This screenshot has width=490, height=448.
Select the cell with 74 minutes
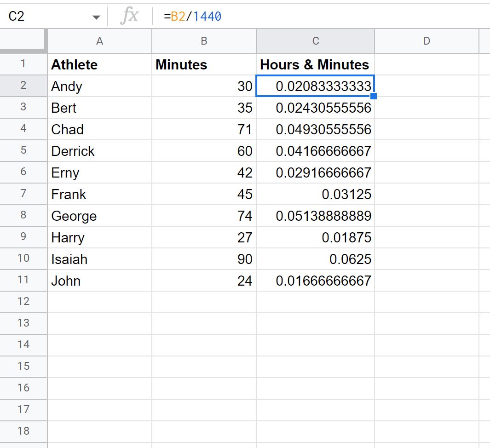click(204, 216)
